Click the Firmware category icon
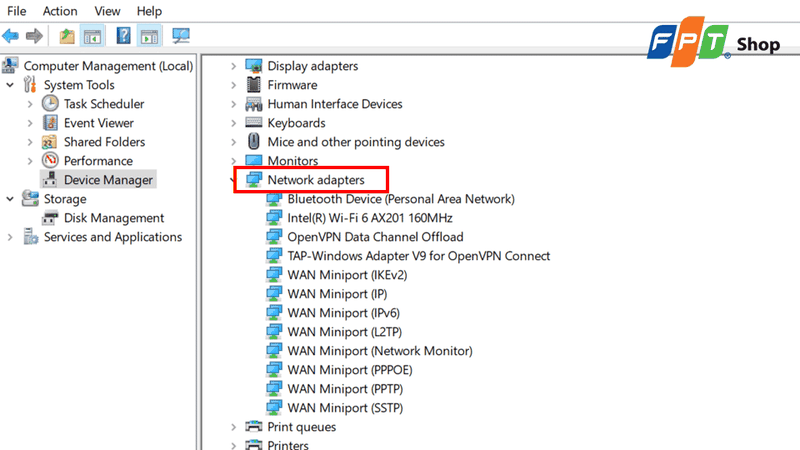This screenshot has height=450, width=800. coord(254,85)
